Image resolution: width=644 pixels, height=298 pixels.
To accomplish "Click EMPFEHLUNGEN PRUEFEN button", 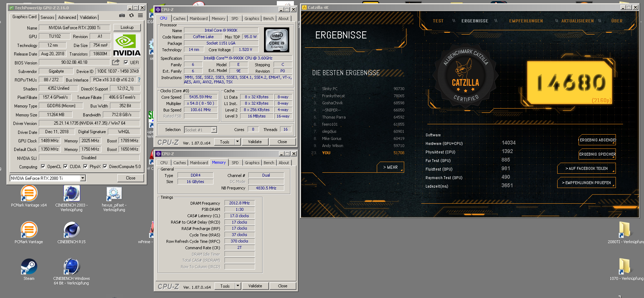I will click(586, 183).
